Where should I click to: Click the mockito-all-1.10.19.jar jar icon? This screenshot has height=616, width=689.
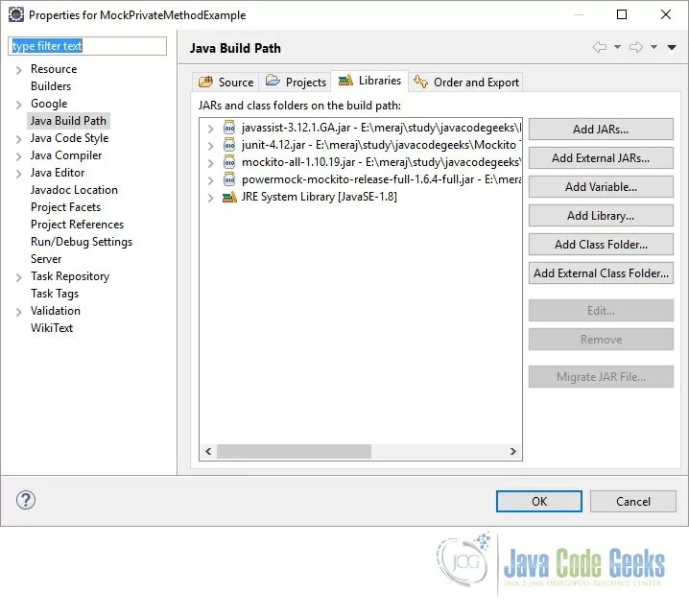point(229,162)
